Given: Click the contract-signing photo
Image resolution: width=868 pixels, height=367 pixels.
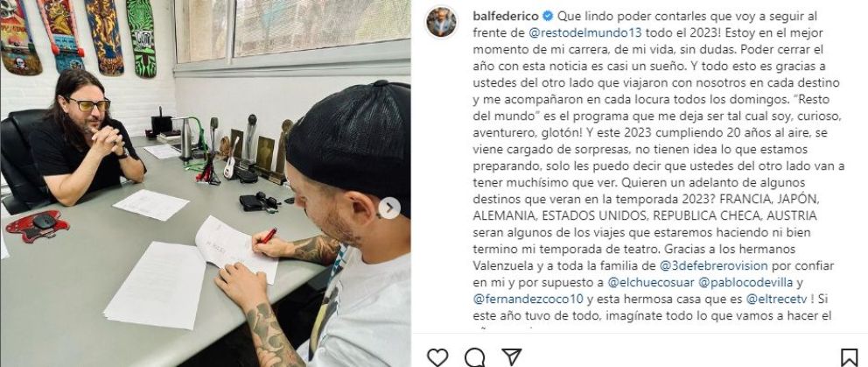Looking at the screenshot, I should [206, 184].
